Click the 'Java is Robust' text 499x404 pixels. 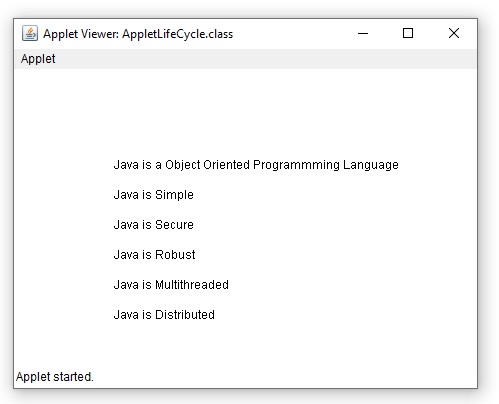point(154,255)
